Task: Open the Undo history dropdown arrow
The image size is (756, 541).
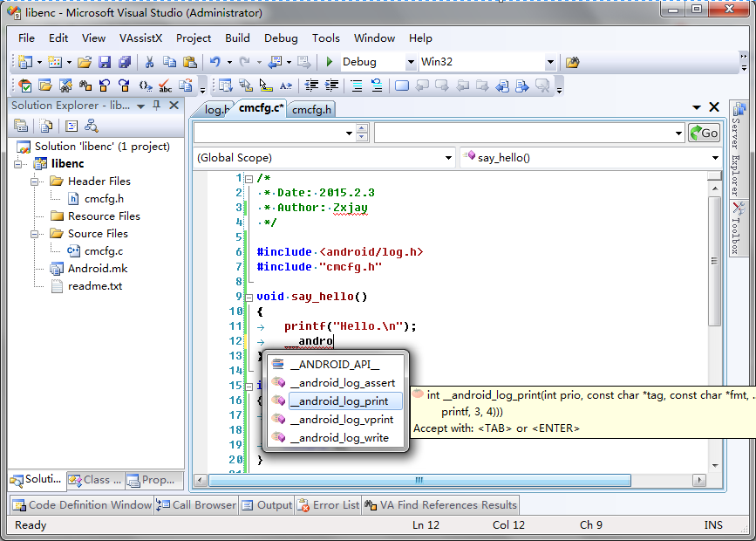Action: pyautogui.click(x=229, y=62)
